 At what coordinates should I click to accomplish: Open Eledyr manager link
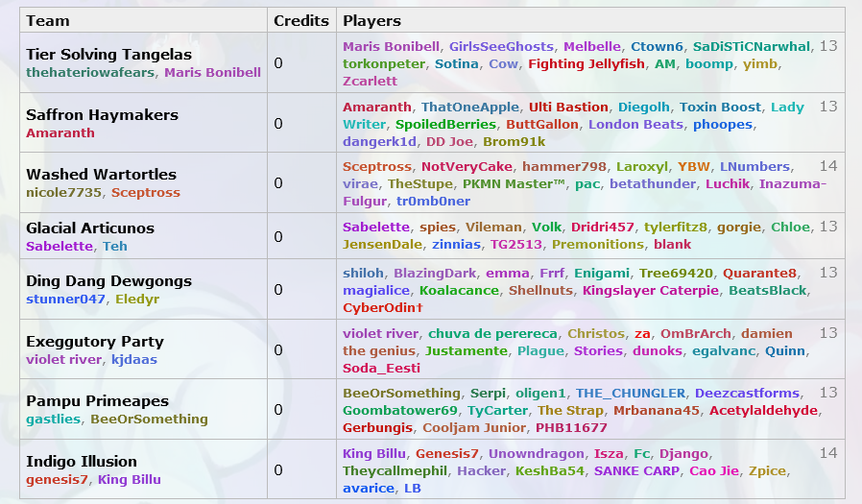point(137,299)
